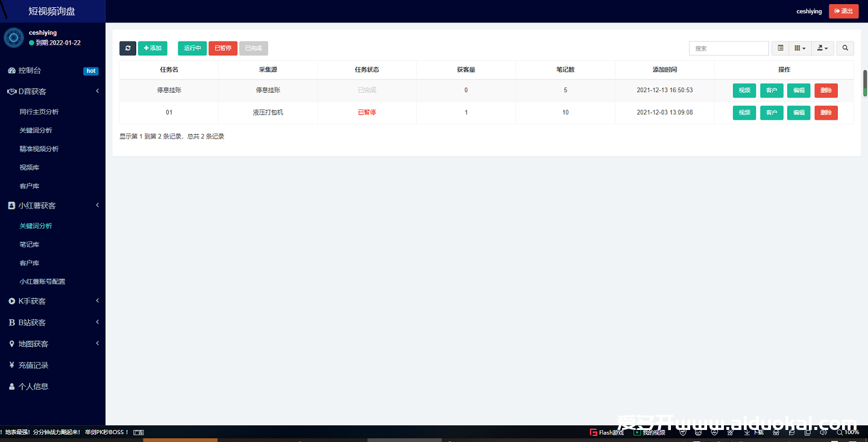Click the magnifier search icon button
Image resolution: width=868 pixels, height=442 pixels.
[x=845, y=48]
